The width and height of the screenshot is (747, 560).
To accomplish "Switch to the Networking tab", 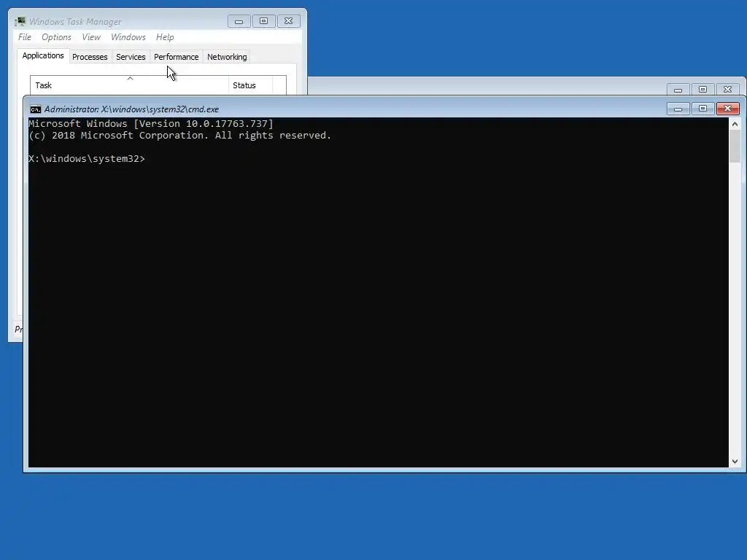I will click(227, 57).
